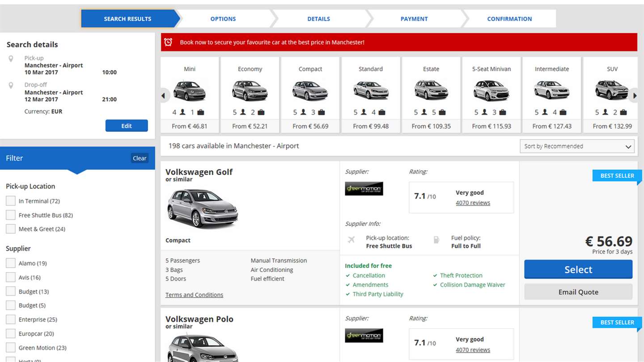Tick the Free Shuttle Bus checkbox
644x362 pixels.
click(11, 215)
